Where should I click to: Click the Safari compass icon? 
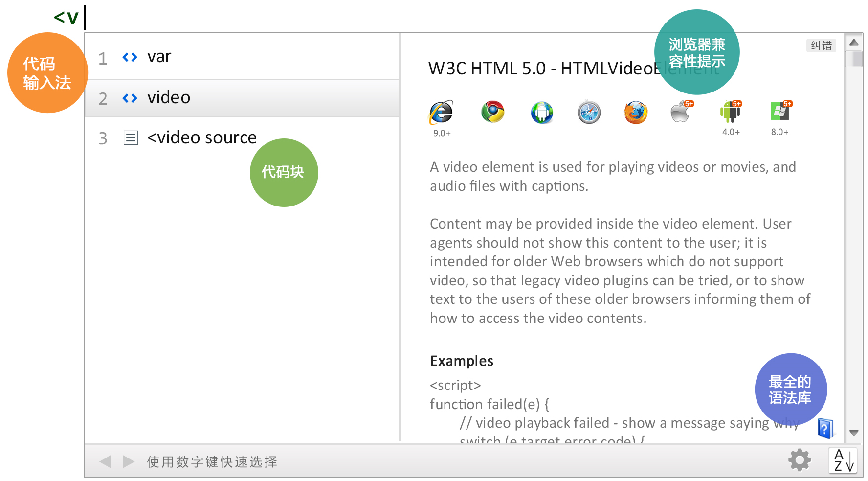click(589, 113)
